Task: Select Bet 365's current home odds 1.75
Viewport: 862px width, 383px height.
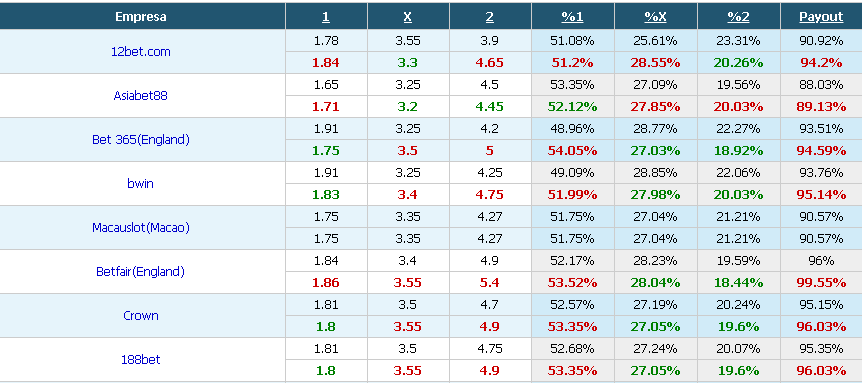Action: [326, 151]
